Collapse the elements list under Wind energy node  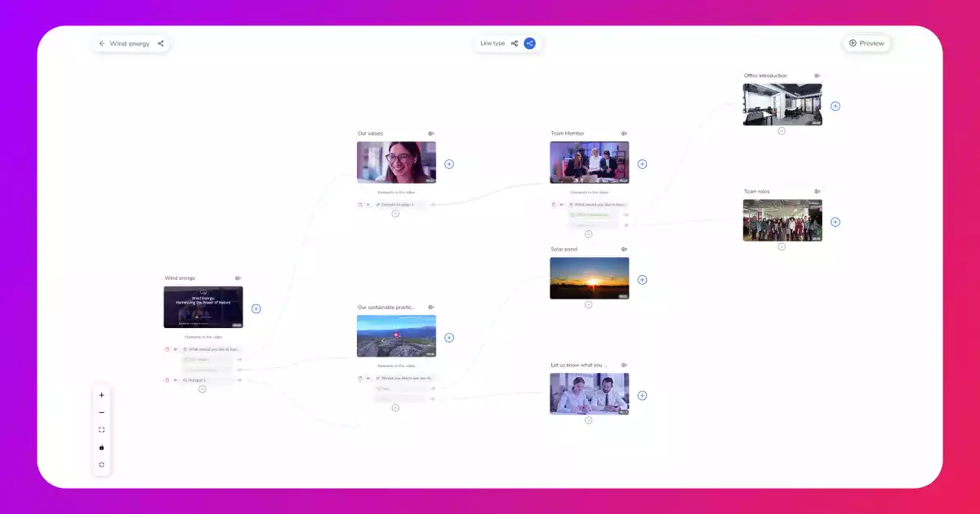[202, 389]
